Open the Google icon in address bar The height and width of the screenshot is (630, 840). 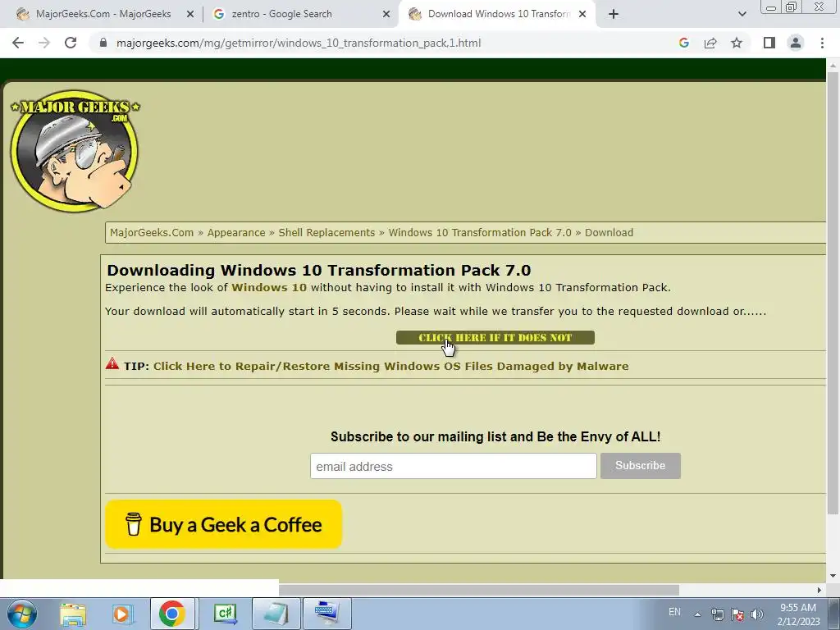(683, 43)
